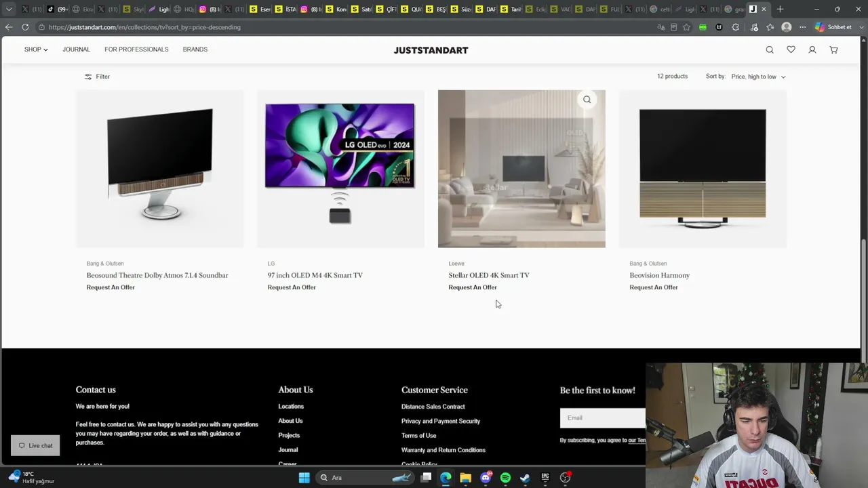Image resolution: width=868 pixels, height=488 pixels.
Task: Click the zoom icon on Stellar OLED image
Action: 587,100
